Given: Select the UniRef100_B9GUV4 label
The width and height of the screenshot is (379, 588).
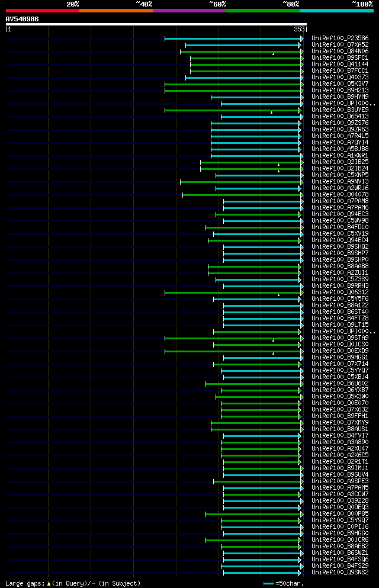Looking at the screenshot, I should pos(340,475).
